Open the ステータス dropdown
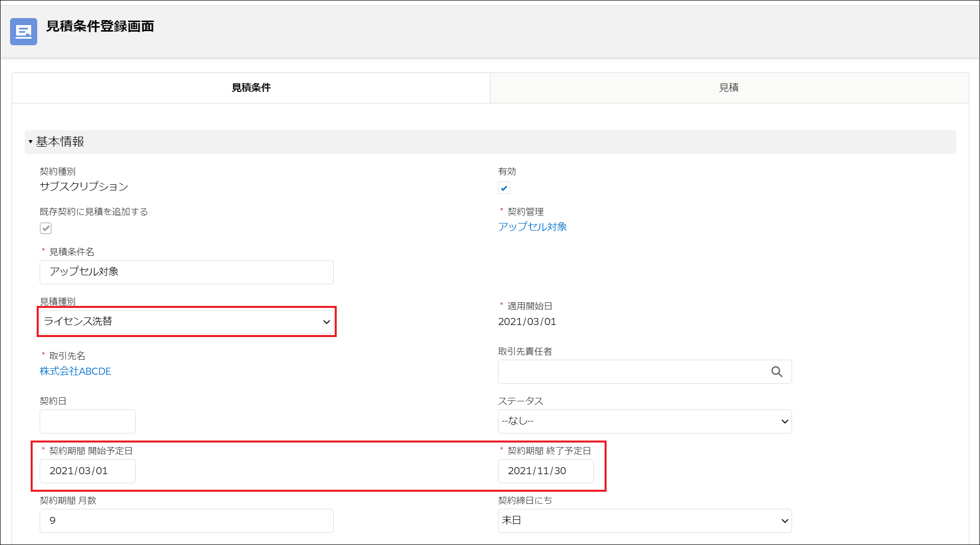 click(x=643, y=421)
